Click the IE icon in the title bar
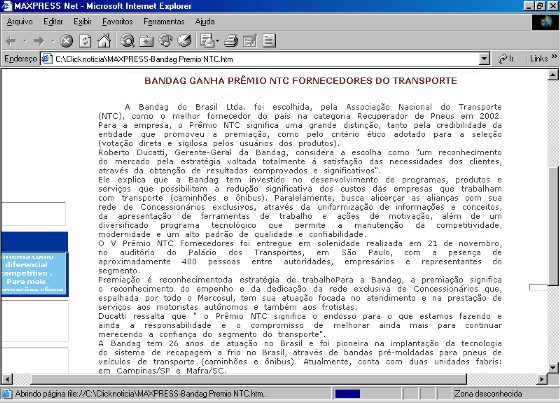 click(7, 6)
